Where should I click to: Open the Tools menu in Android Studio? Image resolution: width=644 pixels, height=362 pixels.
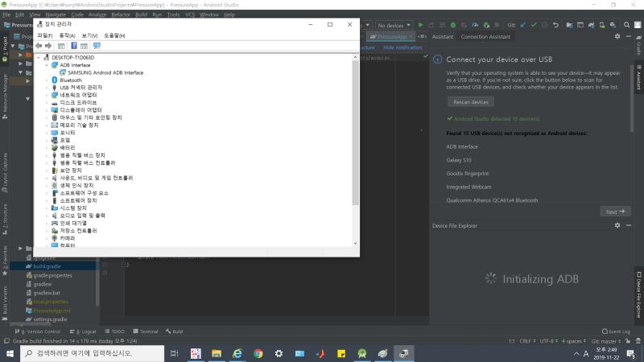tap(173, 14)
